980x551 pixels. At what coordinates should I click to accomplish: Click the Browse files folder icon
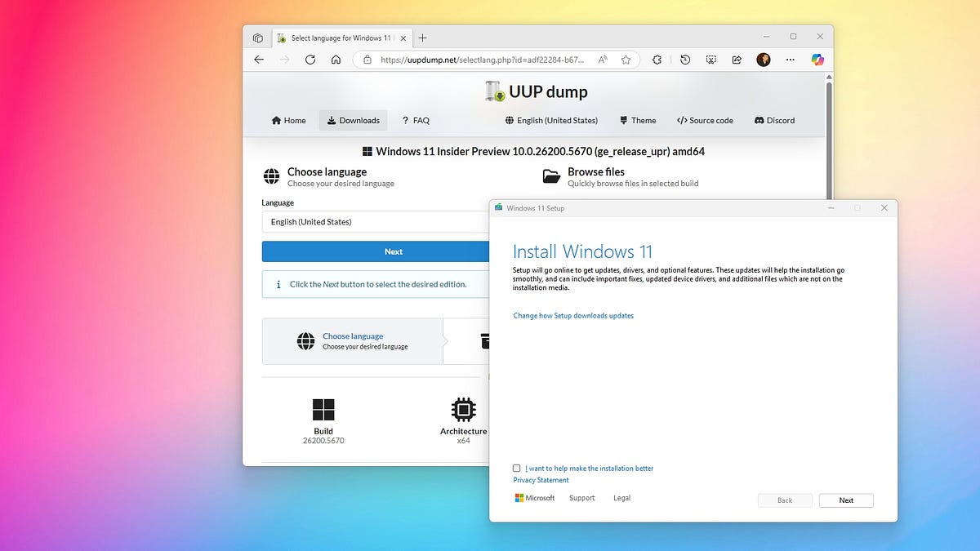552,176
